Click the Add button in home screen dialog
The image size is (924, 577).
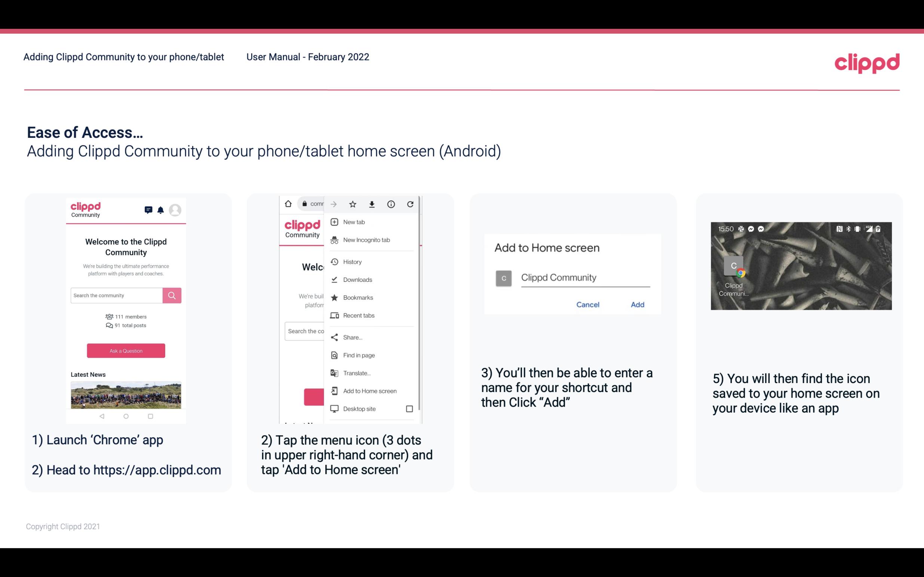click(x=636, y=305)
